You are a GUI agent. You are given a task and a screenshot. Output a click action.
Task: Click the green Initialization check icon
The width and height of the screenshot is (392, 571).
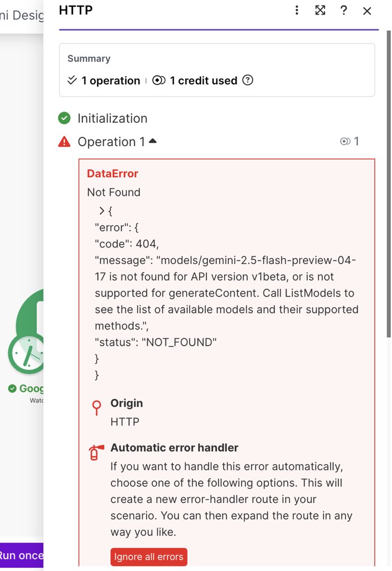(65, 118)
